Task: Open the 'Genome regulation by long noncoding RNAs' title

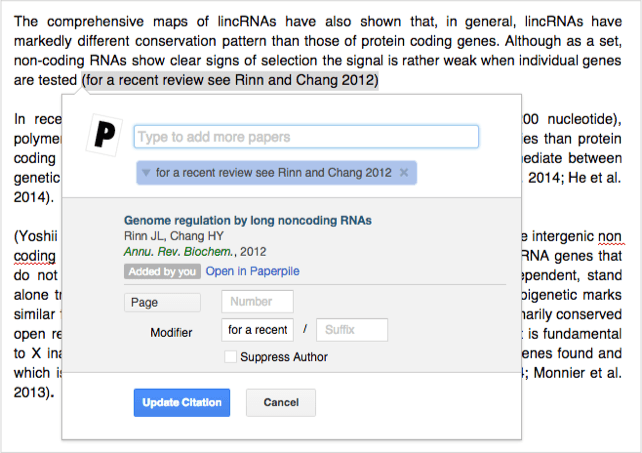Action: click(x=247, y=220)
